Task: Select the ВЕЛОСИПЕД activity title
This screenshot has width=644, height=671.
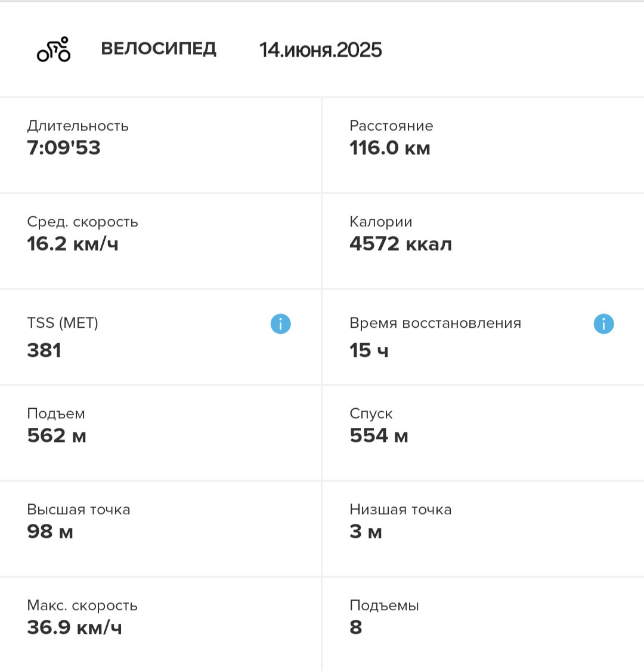Action: (159, 49)
